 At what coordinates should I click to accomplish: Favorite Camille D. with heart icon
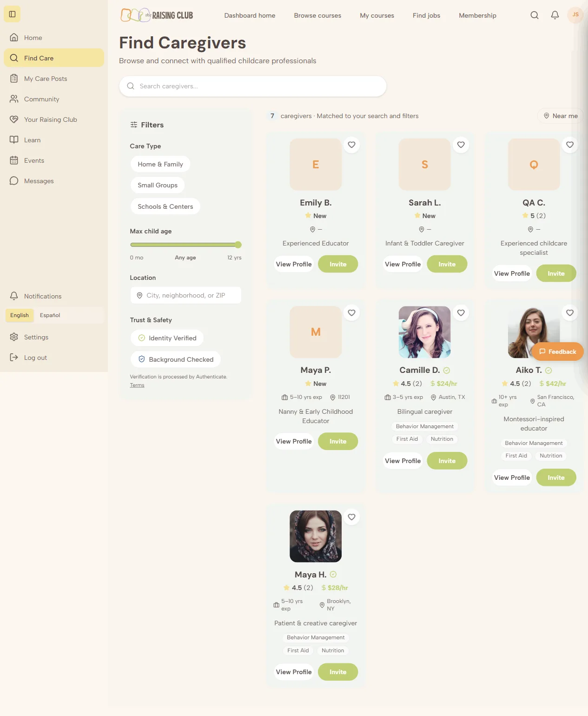(461, 313)
